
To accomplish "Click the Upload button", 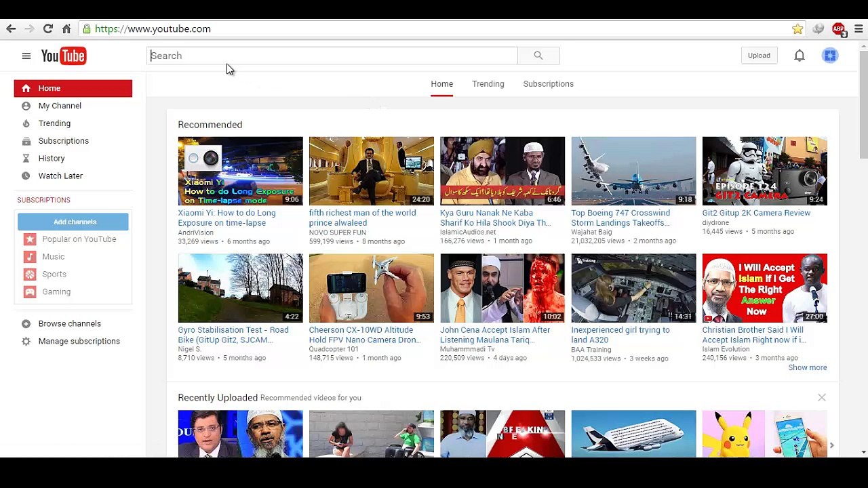I will pyautogui.click(x=759, y=56).
